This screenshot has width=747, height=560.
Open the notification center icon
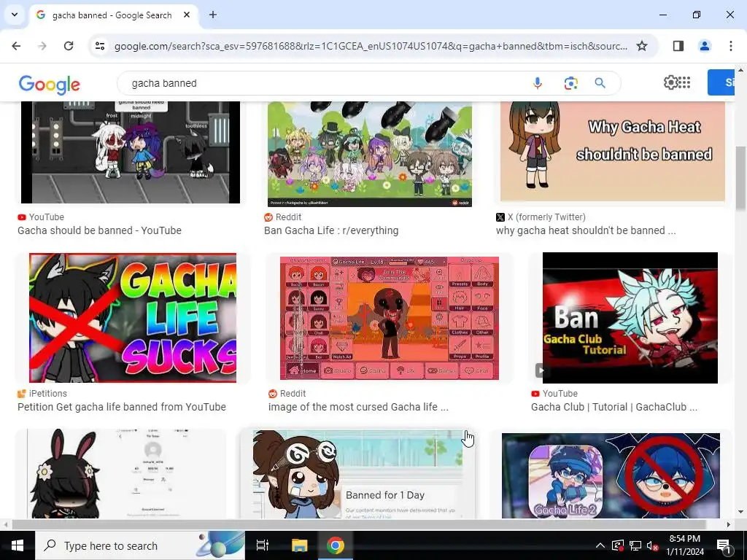tap(723, 546)
